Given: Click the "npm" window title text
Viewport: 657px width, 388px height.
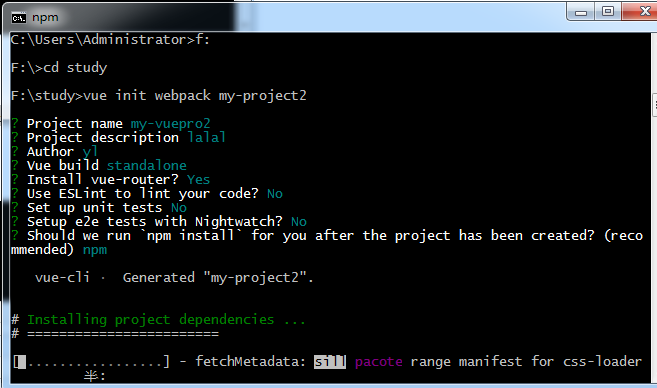Looking at the screenshot, I should click(x=45, y=18).
